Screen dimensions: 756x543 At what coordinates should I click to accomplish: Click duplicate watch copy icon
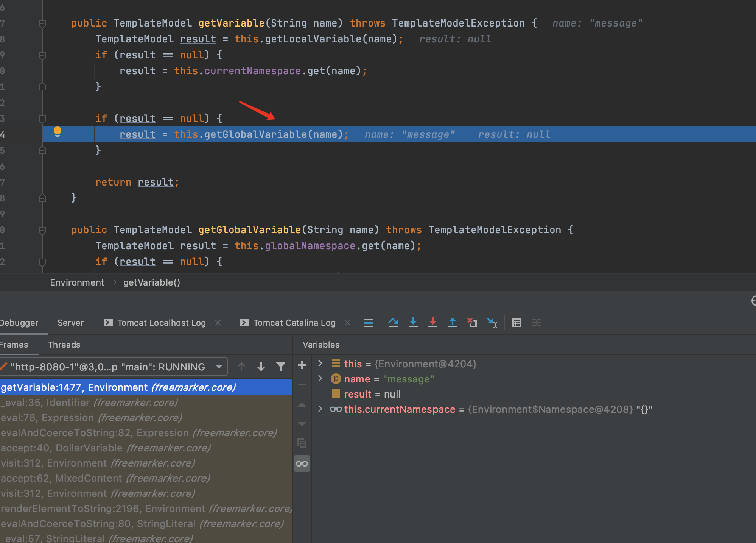click(302, 443)
